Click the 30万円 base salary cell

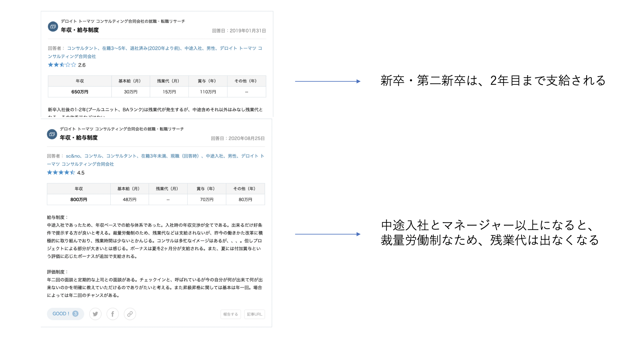[x=131, y=92]
